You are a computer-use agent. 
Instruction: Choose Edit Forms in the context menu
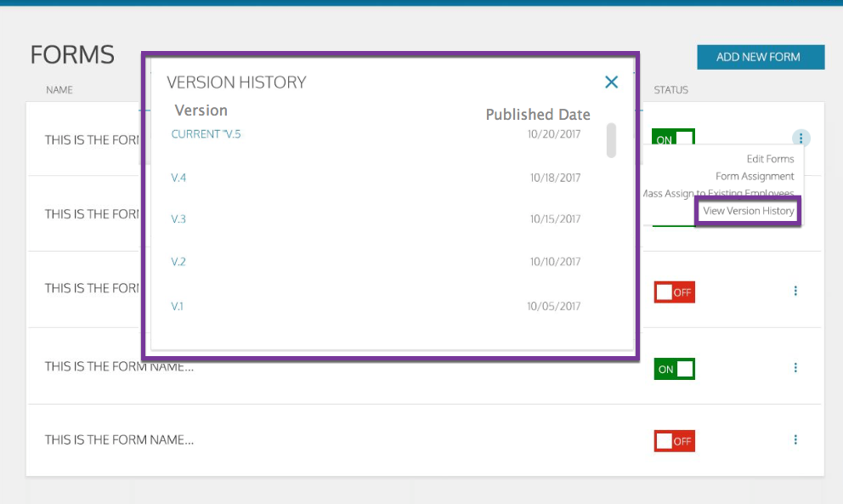click(769, 159)
